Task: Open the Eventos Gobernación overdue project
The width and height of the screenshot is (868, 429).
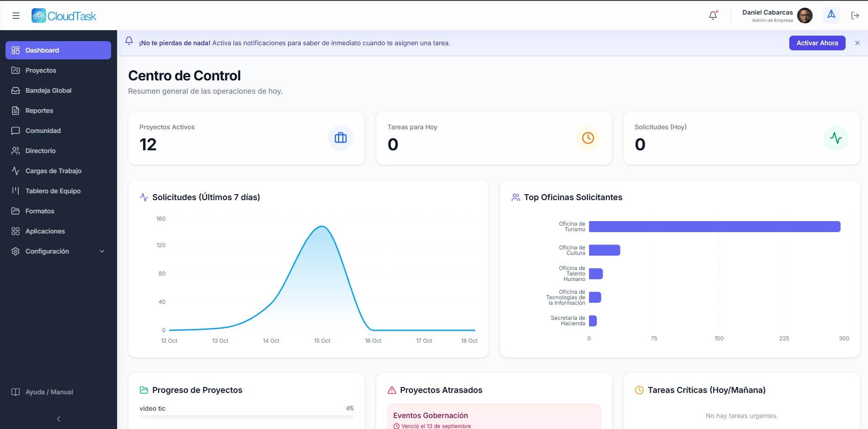Action: [x=494, y=417]
